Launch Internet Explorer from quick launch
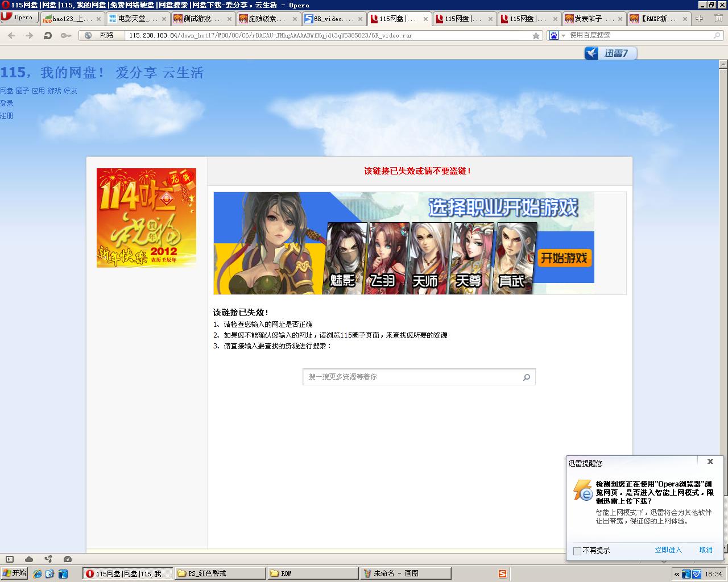 pos(38,574)
